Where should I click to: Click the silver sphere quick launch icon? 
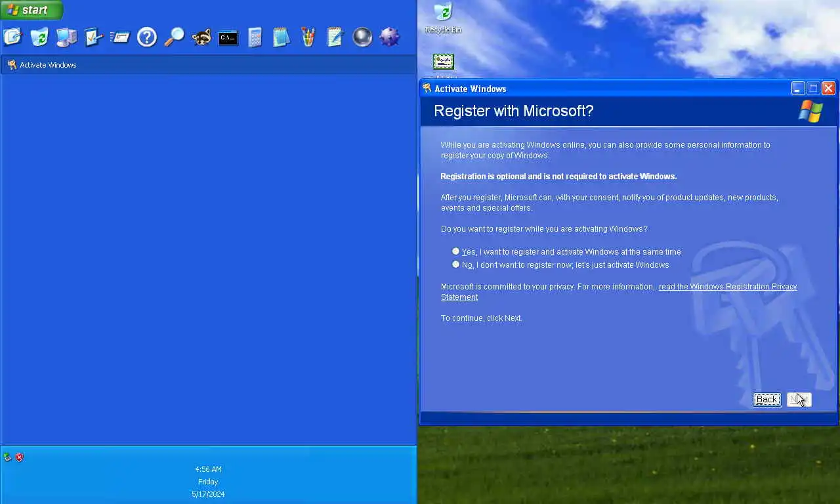(x=362, y=37)
